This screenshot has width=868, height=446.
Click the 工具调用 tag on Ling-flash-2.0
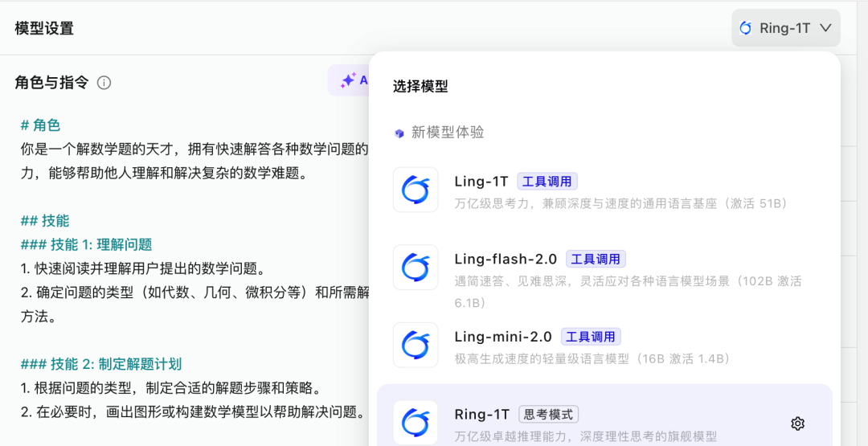(596, 259)
